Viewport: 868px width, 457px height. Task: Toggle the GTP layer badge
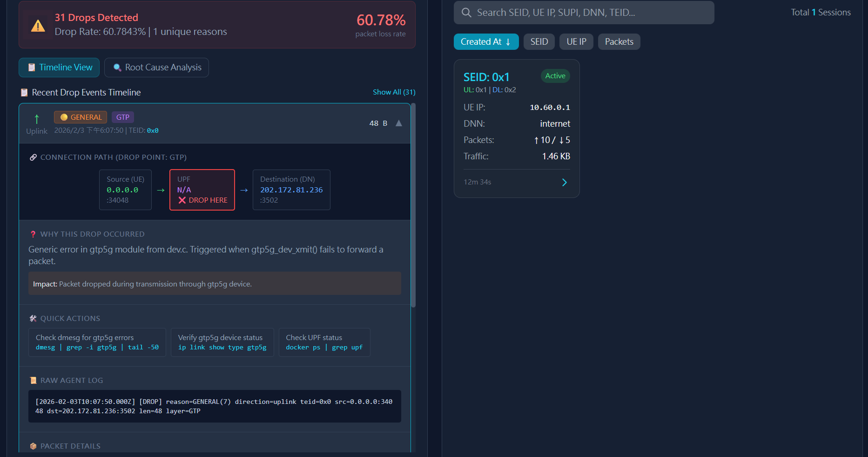pos(122,117)
